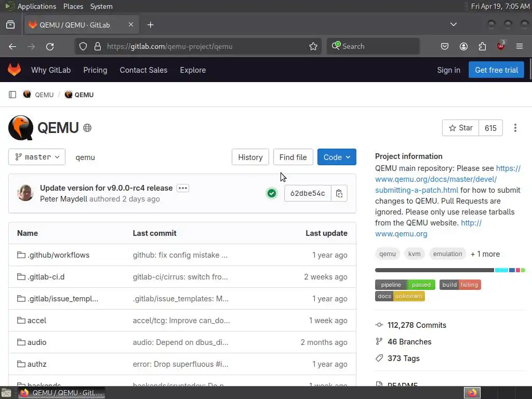The image size is (532, 399).
Task: Click the repository languages color bar
Action: coord(450,270)
